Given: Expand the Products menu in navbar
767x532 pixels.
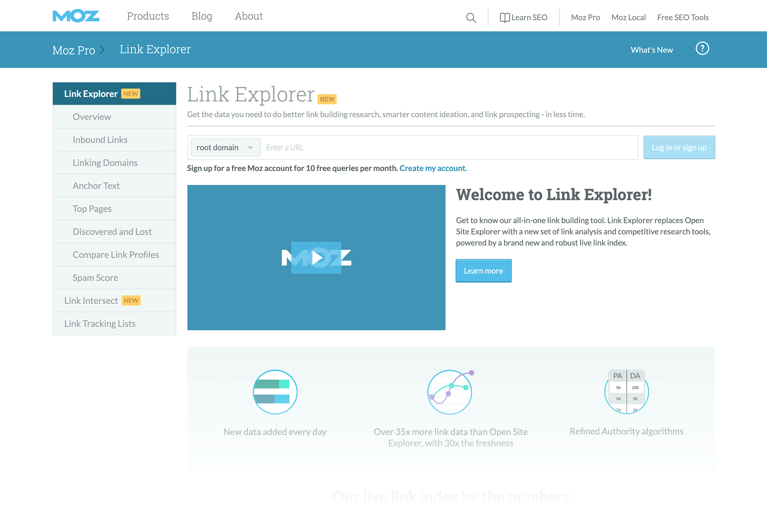Looking at the screenshot, I should click(148, 16).
